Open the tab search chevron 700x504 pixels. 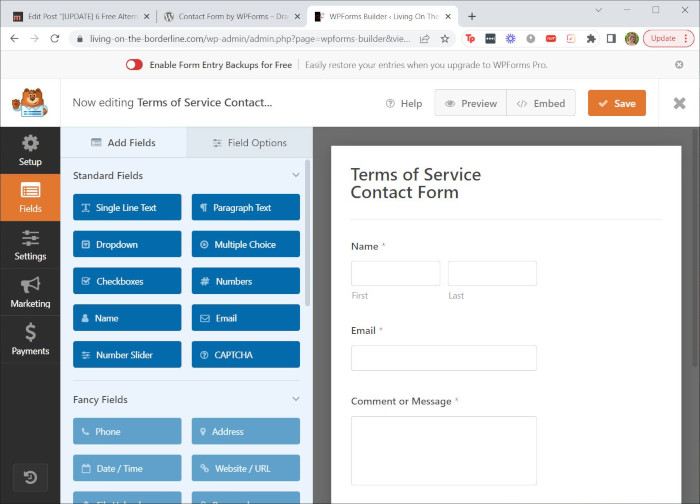pos(599,10)
